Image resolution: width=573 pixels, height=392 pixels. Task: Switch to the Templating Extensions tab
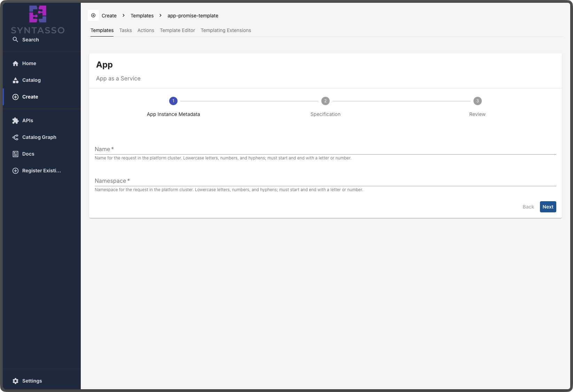[226, 30]
